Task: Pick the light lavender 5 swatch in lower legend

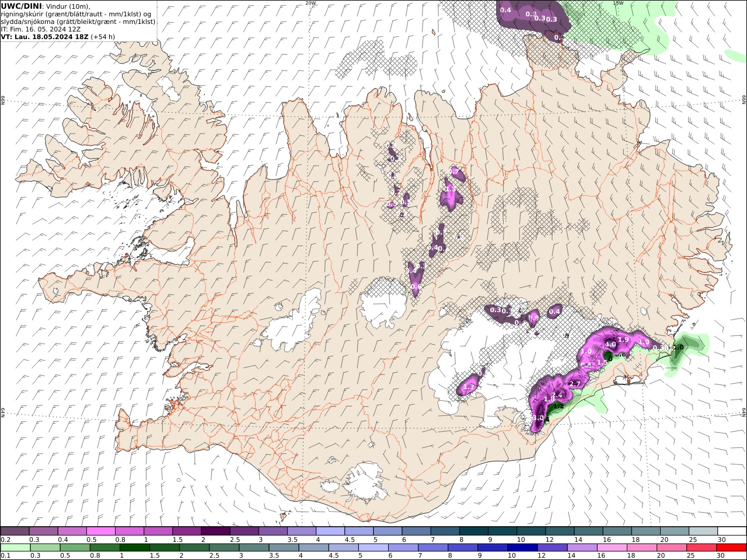Action: tap(373, 548)
